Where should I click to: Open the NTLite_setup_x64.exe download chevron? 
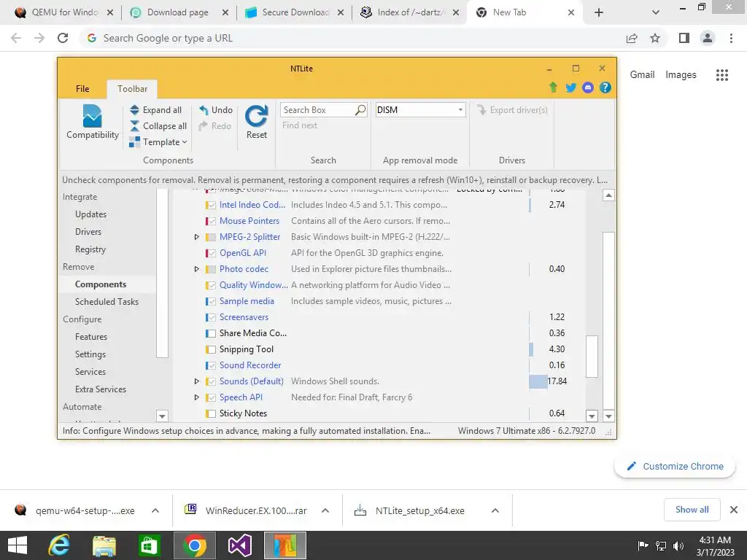click(495, 510)
